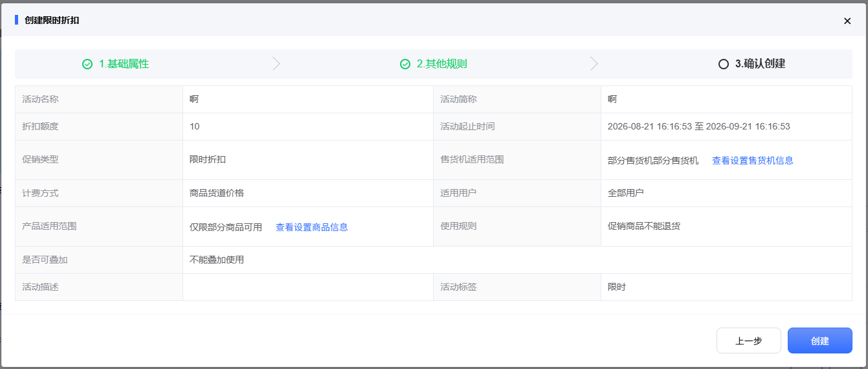The width and height of the screenshot is (868, 369).
Task: Go back with 上一步 button
Action: (749, 341)
